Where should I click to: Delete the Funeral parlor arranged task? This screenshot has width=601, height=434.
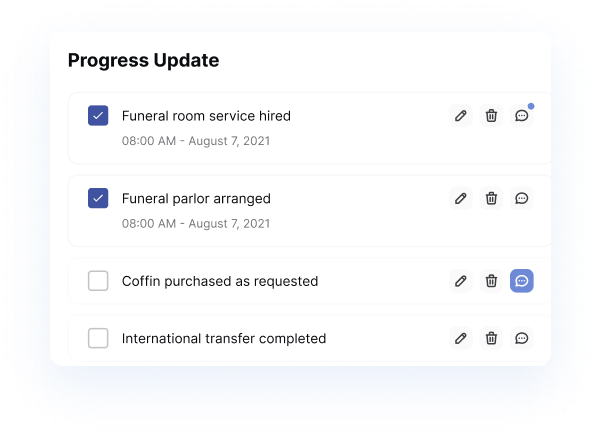(x=491, y=198)
